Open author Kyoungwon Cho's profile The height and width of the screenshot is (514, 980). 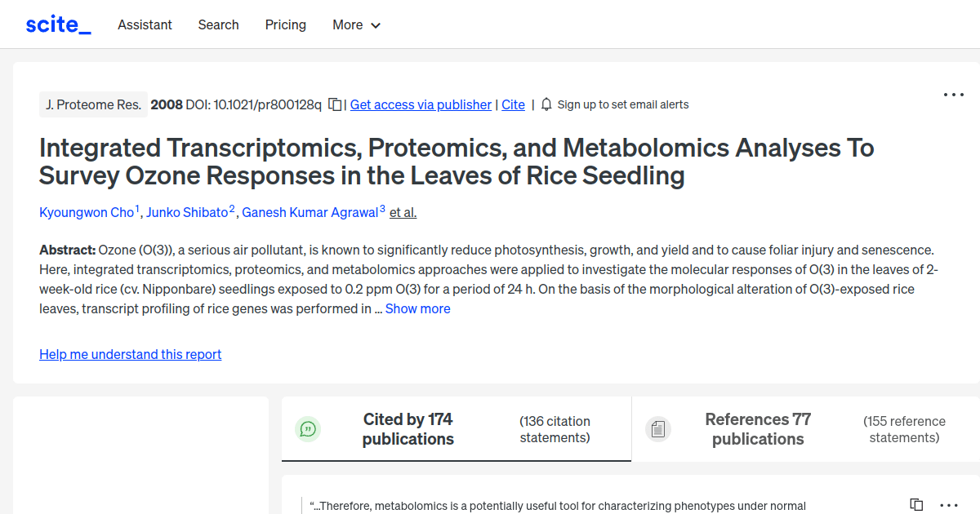click(x=87, y=212)
